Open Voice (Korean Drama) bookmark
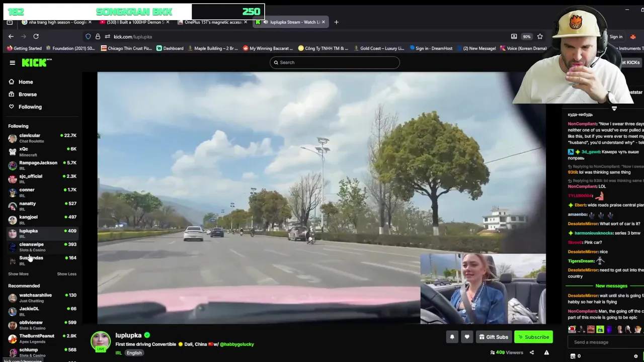 coord(522,48)
